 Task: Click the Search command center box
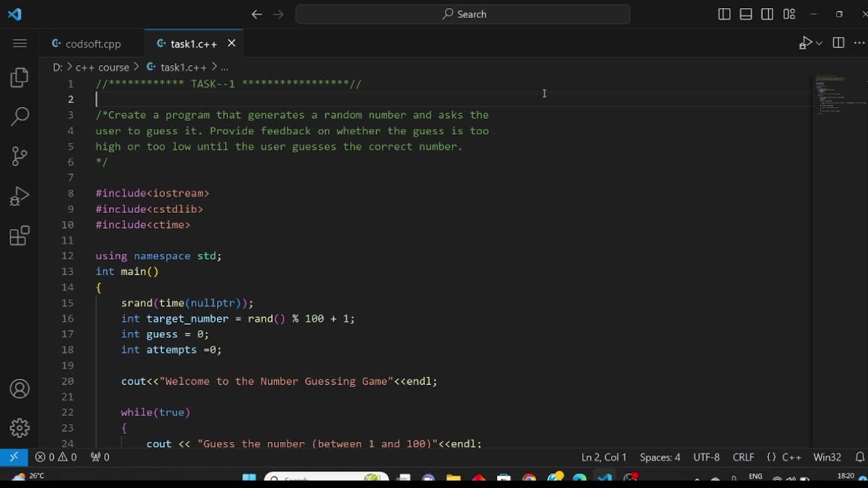463,14
